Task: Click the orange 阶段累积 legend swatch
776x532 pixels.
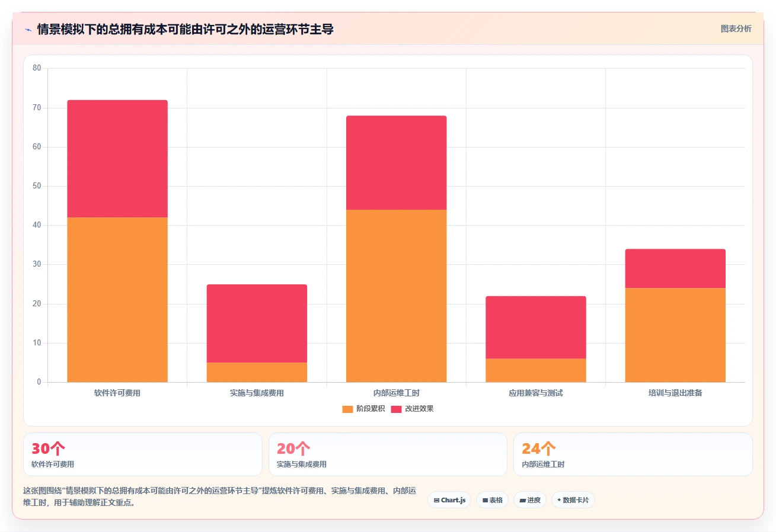Action: [x=347, y=409]
